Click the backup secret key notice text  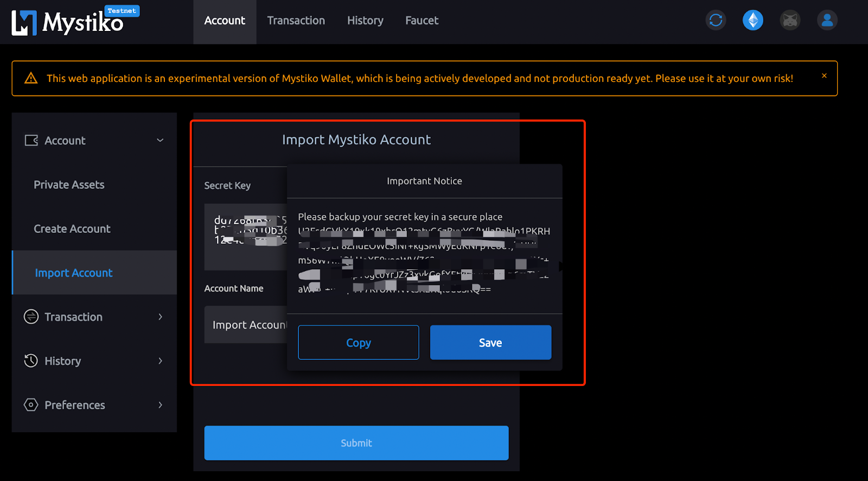pos(400,217)
